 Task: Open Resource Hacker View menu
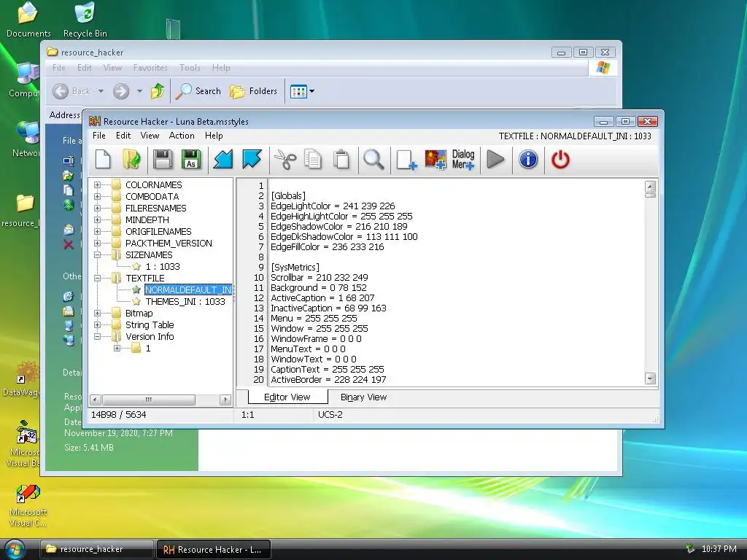[x=150, y=136]
